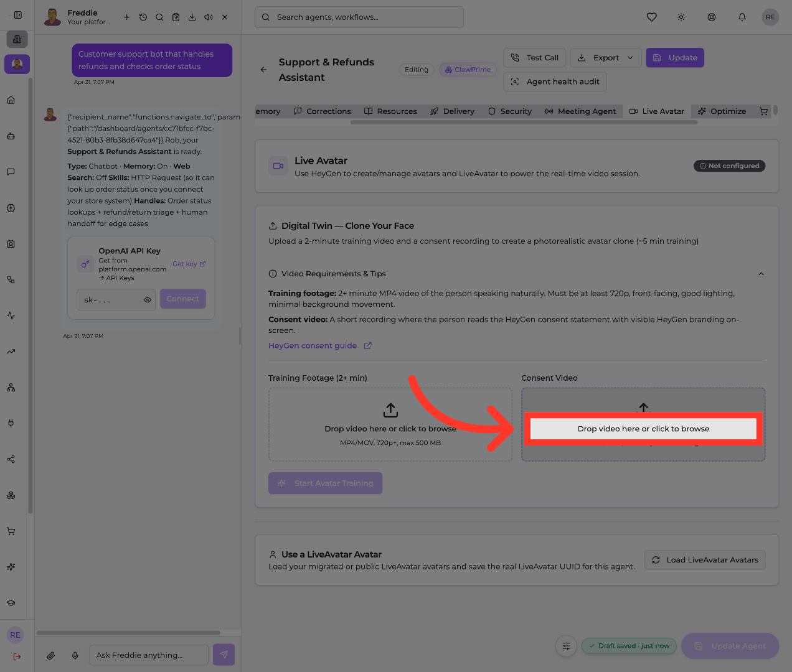Image resolution: width=792 pixels, height=672 pixels.
Task: Close the Freddie chat panel
Action: pos(225,17)
